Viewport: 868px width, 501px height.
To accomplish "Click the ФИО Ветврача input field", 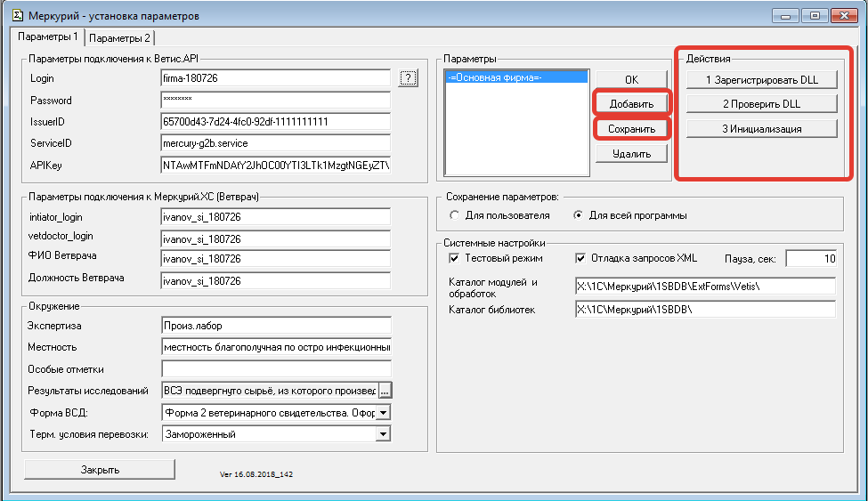I will point(276,259).
